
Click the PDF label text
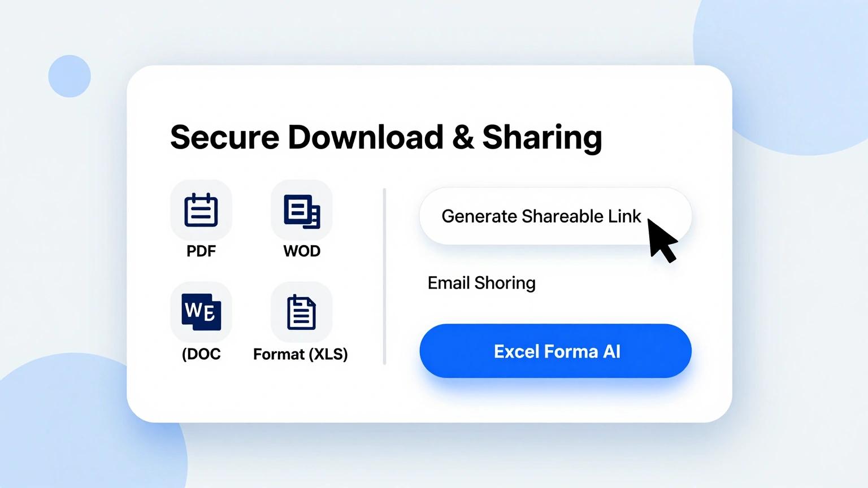(201, 251)
